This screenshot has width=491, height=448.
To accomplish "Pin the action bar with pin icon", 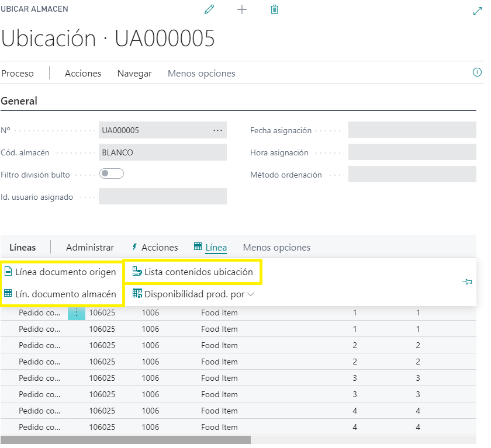I will pos(467,282).
